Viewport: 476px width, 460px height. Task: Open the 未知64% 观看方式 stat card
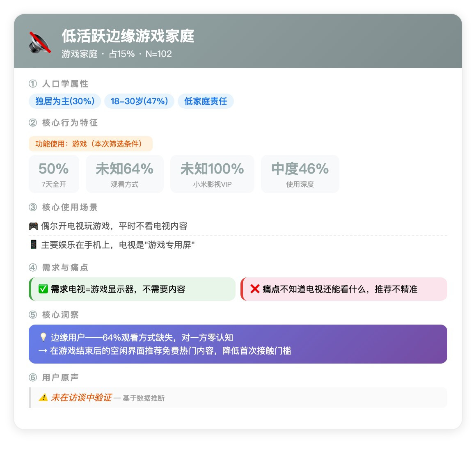point(124,174)
